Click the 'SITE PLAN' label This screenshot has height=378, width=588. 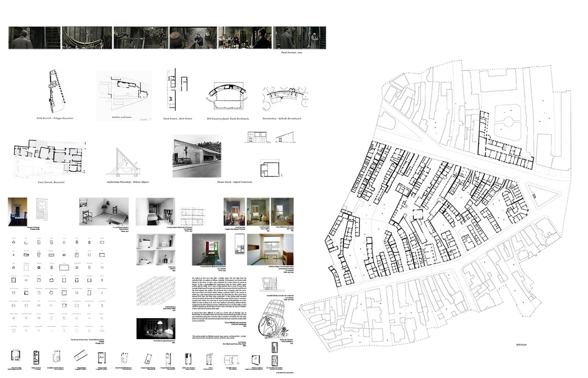coord(521,345)
